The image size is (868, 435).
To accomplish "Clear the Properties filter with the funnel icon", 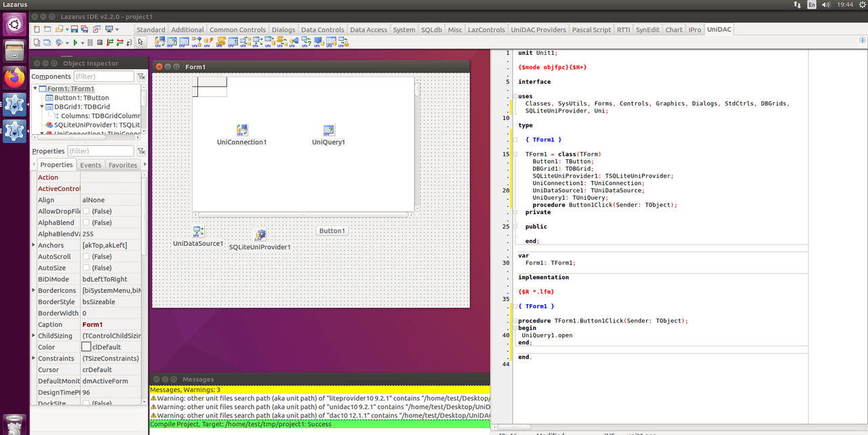I will [x=141, y=151].
